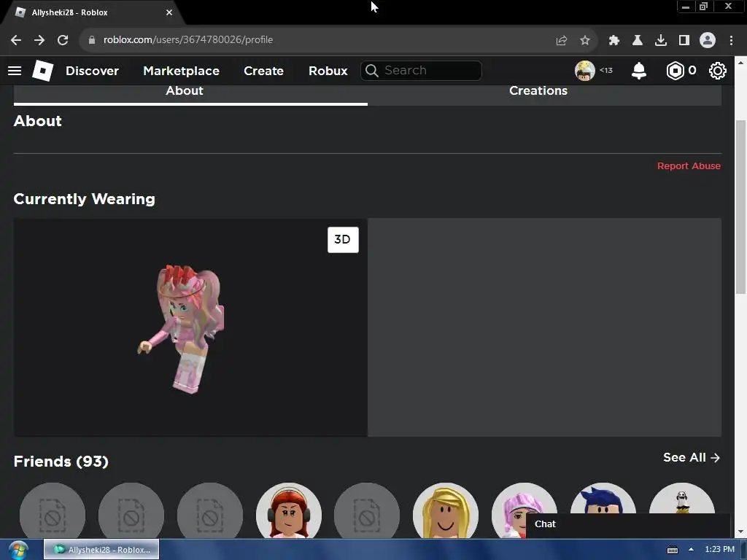Open the on-screen keyboard tray icon

(x=672, y=550)
